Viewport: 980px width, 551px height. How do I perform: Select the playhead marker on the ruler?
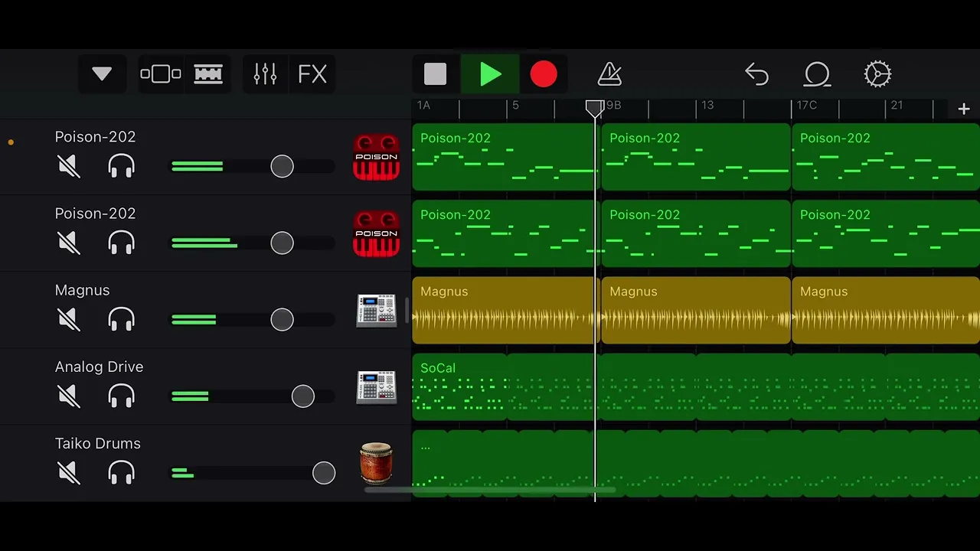point(594,108)
